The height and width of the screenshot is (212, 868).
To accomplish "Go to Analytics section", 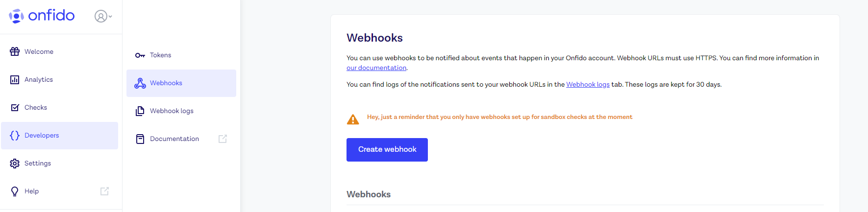I will tap(59, 79).
